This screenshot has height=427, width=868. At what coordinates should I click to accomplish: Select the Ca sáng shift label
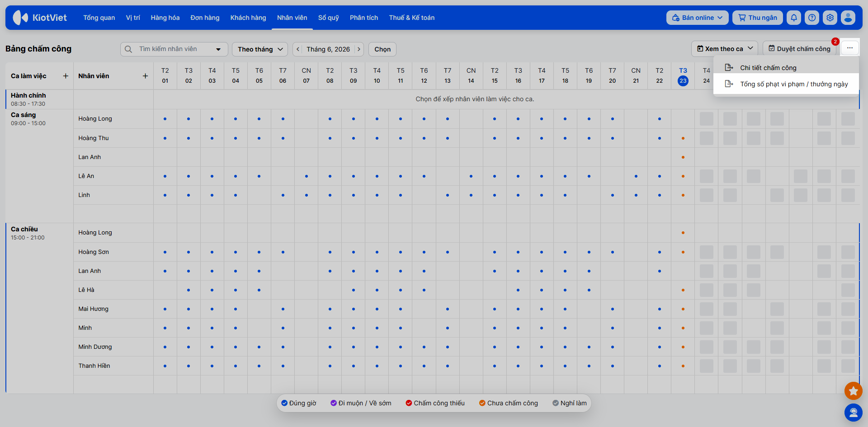coord(23,115)
